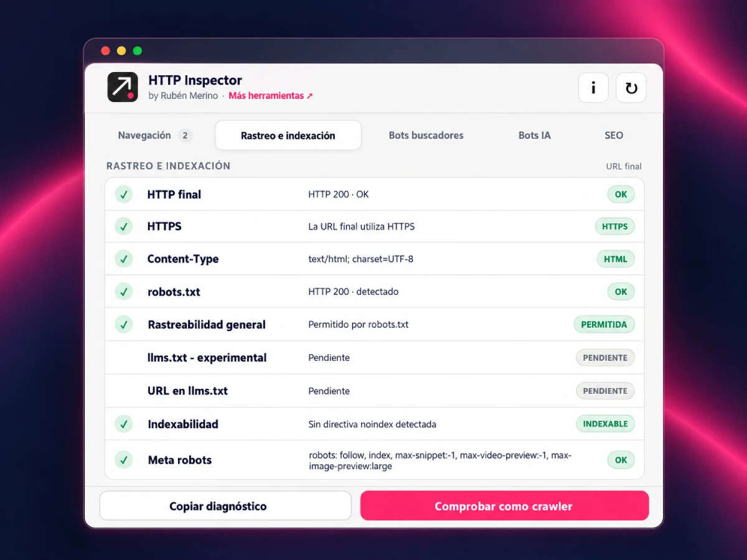Click the RASTREO E INDEXACIÓN section heading
The image size is (747, 560).
pyautogui.click(x=168, y=166)
